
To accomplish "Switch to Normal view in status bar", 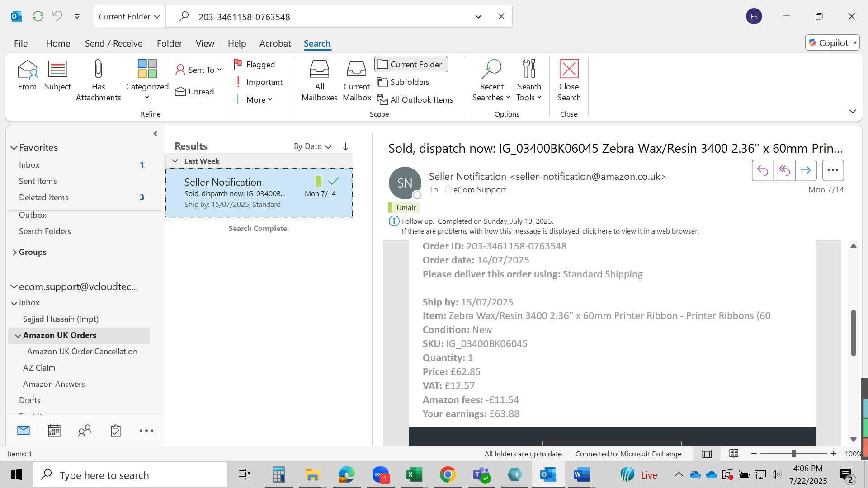I will point(707,454).
